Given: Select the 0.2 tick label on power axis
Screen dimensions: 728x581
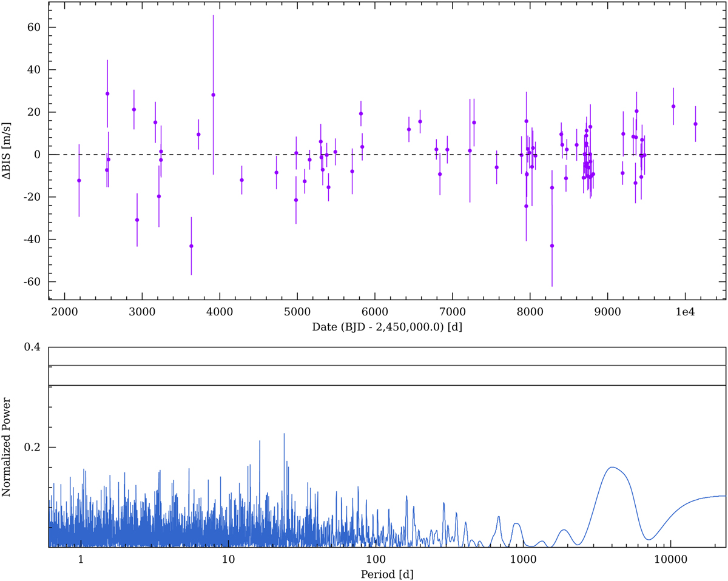Looking at the screenshot, I should click(x=32, y=447).
